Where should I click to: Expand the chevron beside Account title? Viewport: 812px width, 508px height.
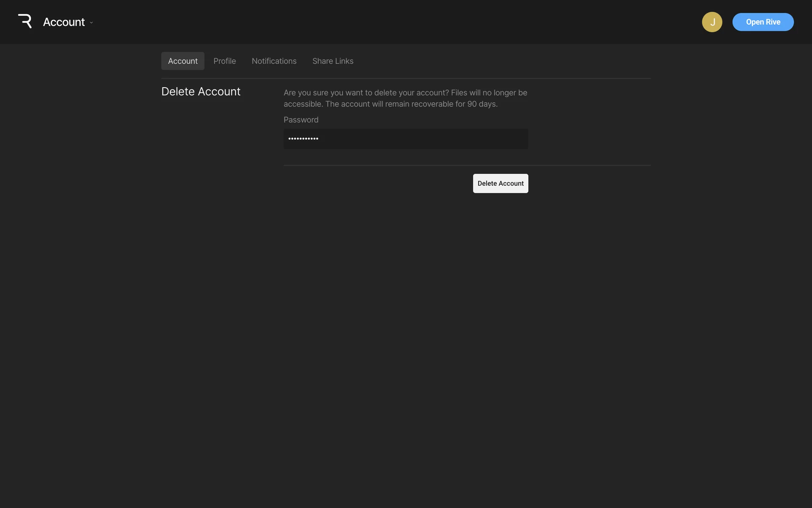pos(91,22)
